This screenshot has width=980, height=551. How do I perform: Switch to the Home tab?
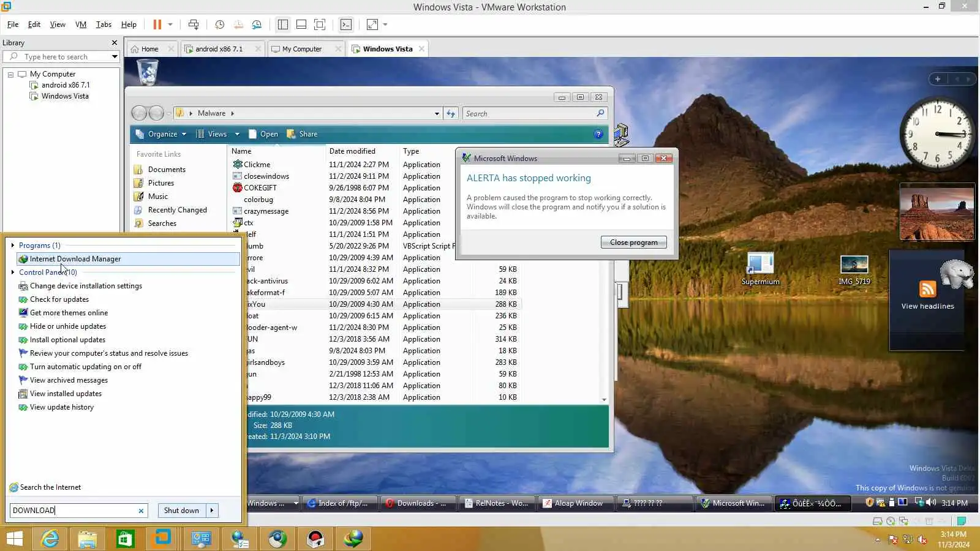tap(149, 49)
